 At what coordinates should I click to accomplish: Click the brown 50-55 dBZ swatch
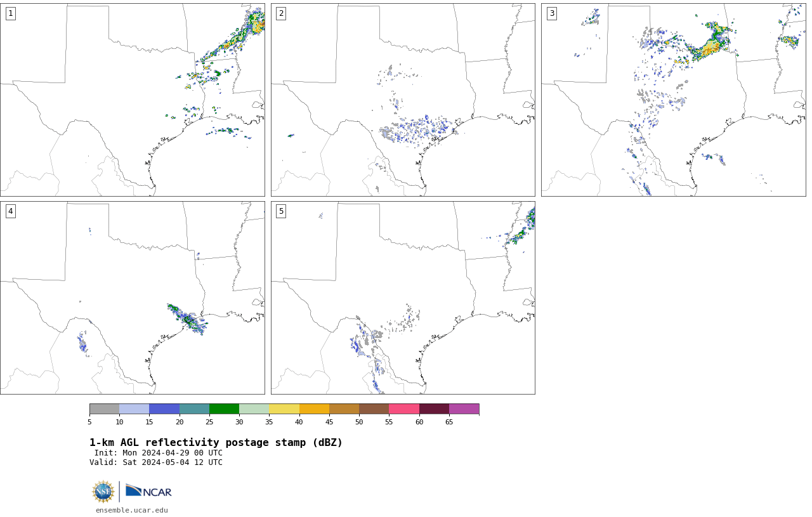point(374,409)
